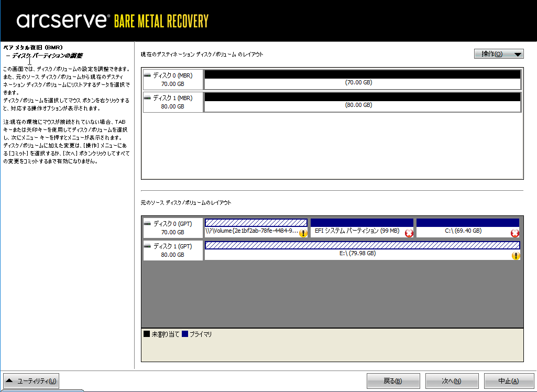Select the source E:\ (79.98 GB) volume
Image resolution: width=537 pixels, height=392 pixels.
click(363, 251)
